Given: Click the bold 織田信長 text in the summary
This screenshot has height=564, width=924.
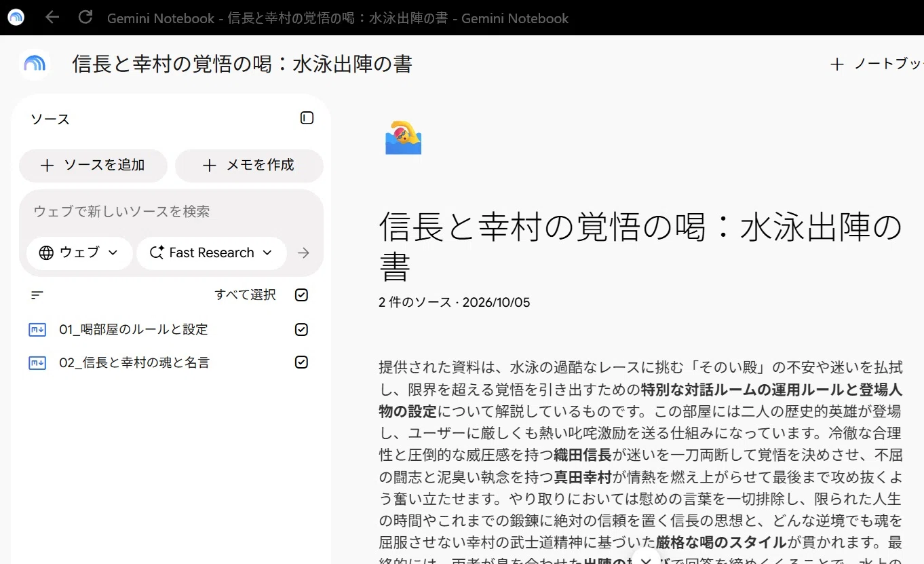Looking at the screenshot, I should (x=583, y=455).
